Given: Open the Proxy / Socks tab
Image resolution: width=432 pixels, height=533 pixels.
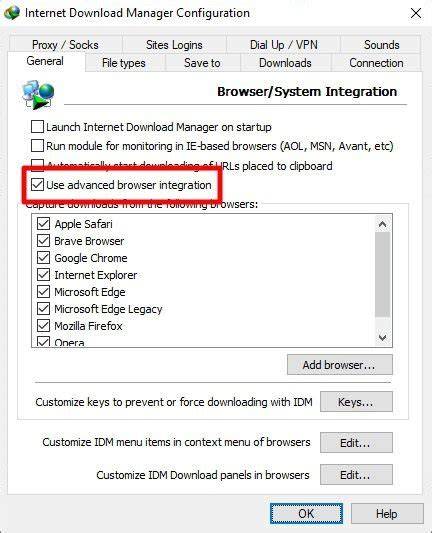Looking at the screenshot, I should pyautogui.click(x=65, y=45).
